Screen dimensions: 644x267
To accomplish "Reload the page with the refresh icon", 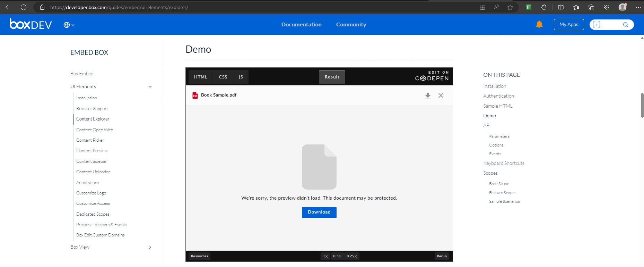I will click(24, 7).
